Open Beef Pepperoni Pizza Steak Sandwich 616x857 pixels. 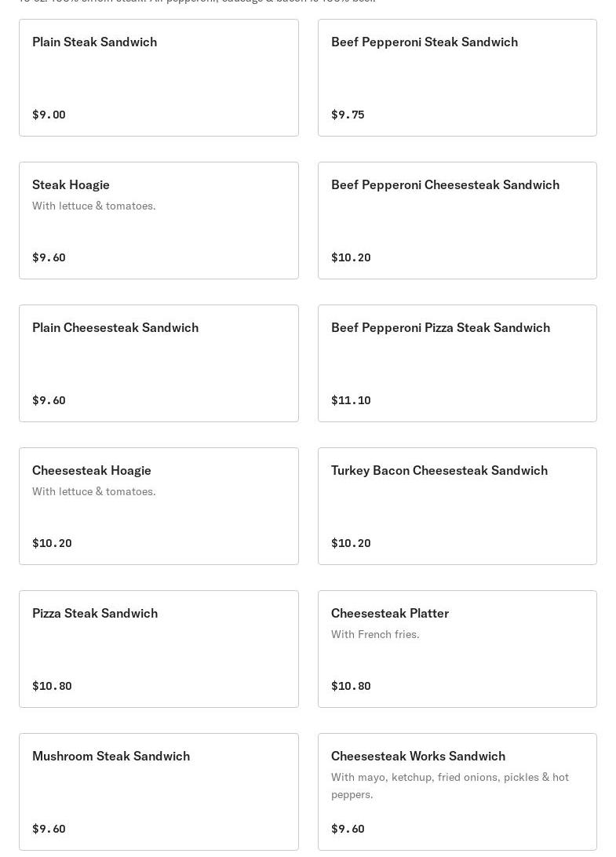(x=440, y=328)
